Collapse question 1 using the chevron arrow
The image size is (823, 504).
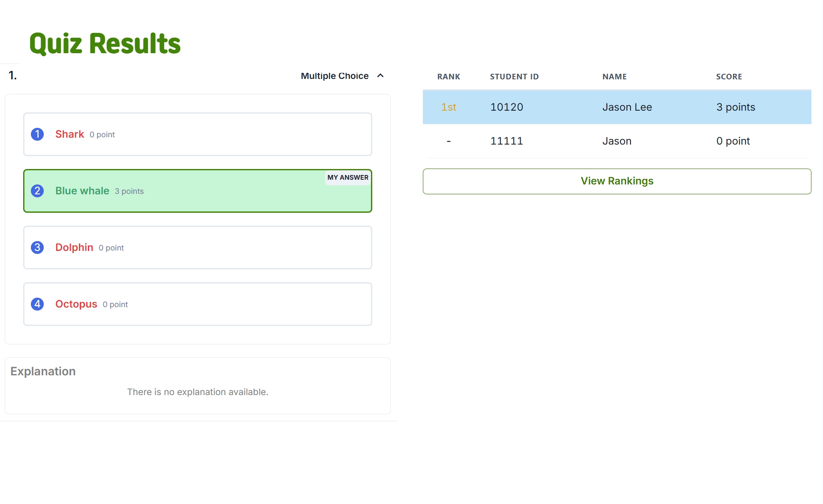coord(380,76)
